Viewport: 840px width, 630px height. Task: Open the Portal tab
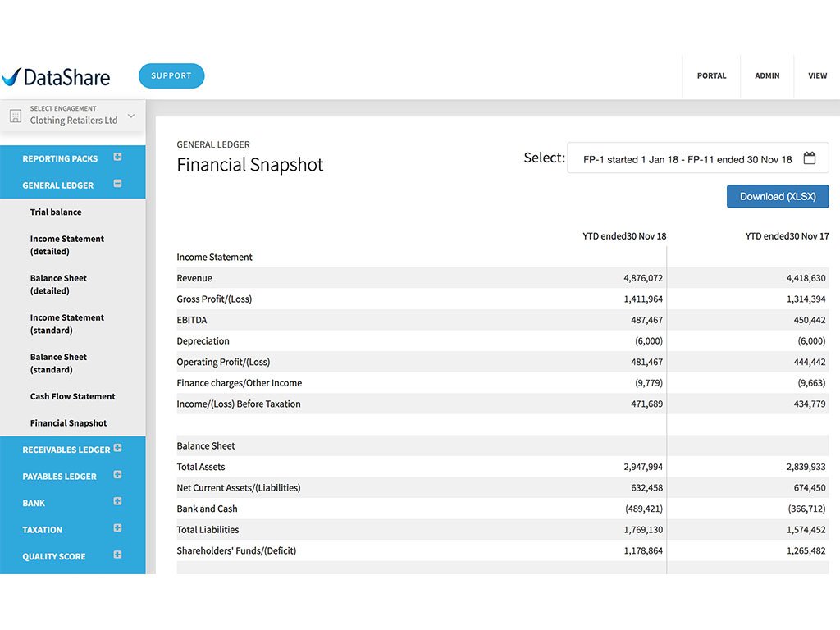point(711,76)
